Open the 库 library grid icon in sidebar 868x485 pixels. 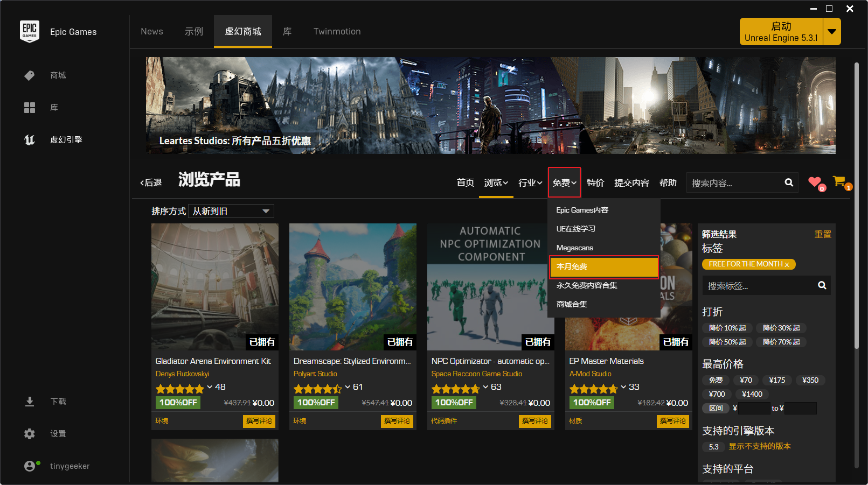click(x=30, y=108)
